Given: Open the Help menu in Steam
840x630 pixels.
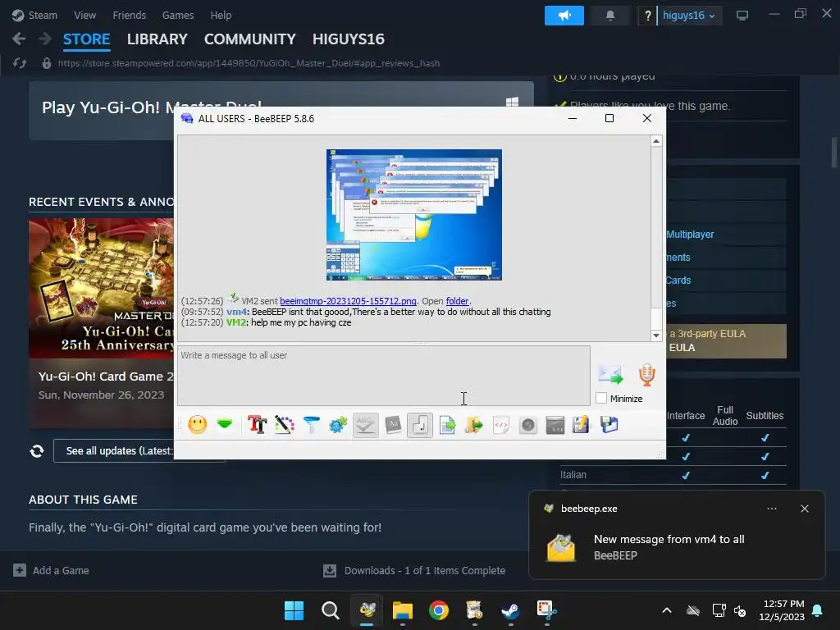Looking at the screenshot, I should 221,15.
